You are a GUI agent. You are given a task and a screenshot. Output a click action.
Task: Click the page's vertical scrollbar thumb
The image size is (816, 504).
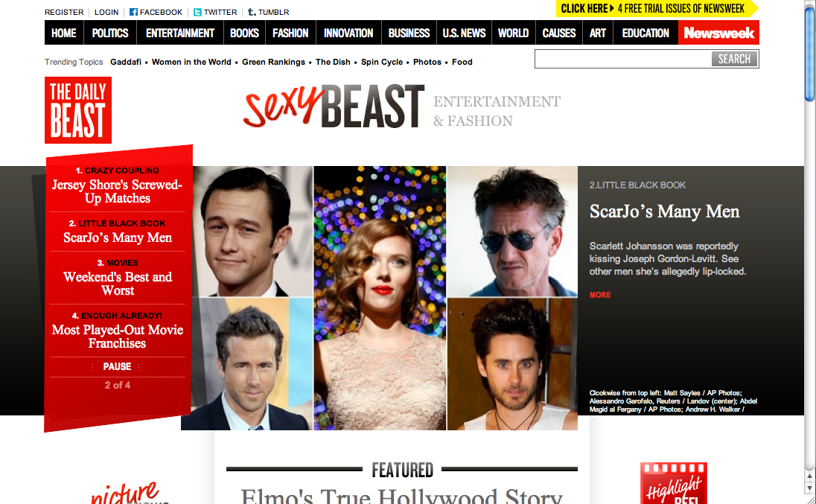pyautogui.click(x=809, y=54)
